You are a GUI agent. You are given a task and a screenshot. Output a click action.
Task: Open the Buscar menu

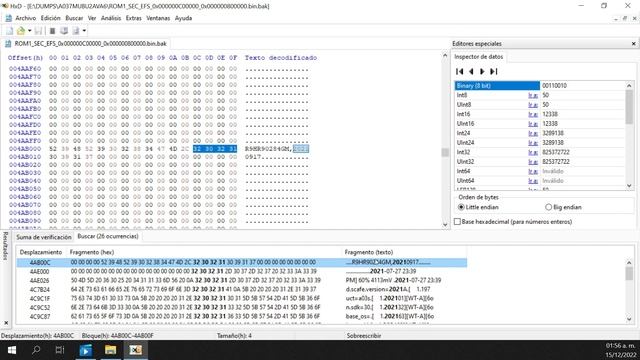click(x=74, y=18)
